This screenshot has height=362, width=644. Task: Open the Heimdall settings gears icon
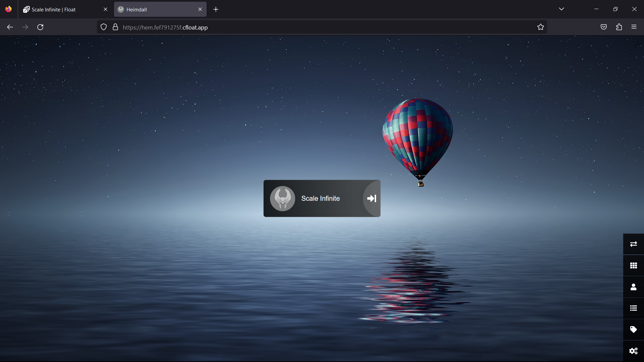pyautogui.click(x=633, y=351)
